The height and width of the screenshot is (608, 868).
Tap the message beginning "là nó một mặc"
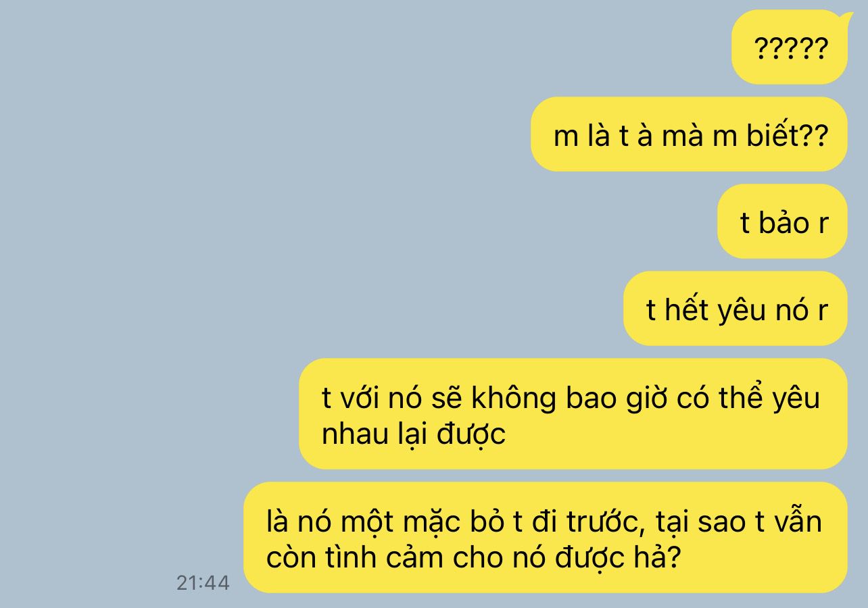coord(546,538)
